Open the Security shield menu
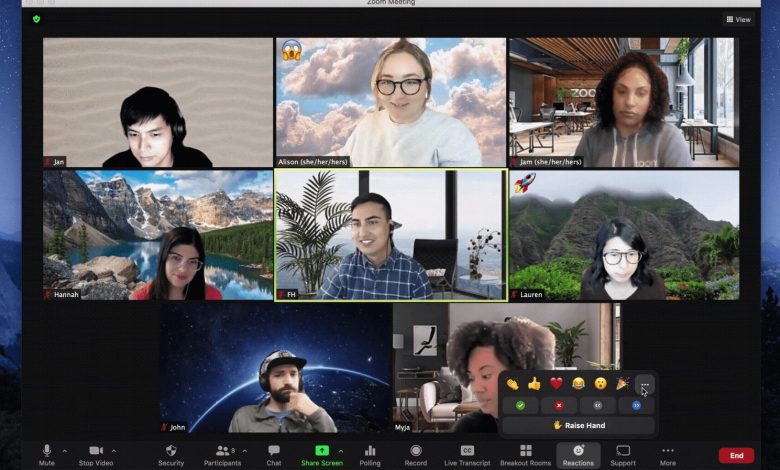Image resolution: width=780 pixels, height=470 pixels. (x=171, y=455)
